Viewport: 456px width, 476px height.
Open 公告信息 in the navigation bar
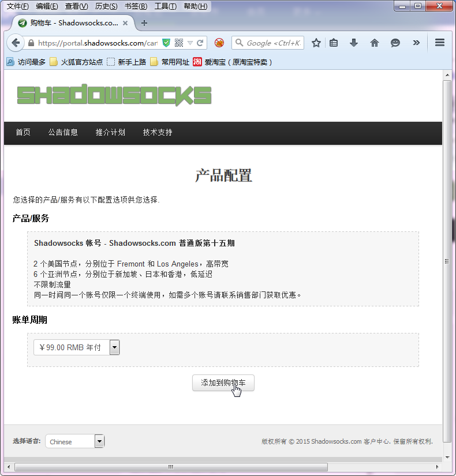tap(63, 132)
